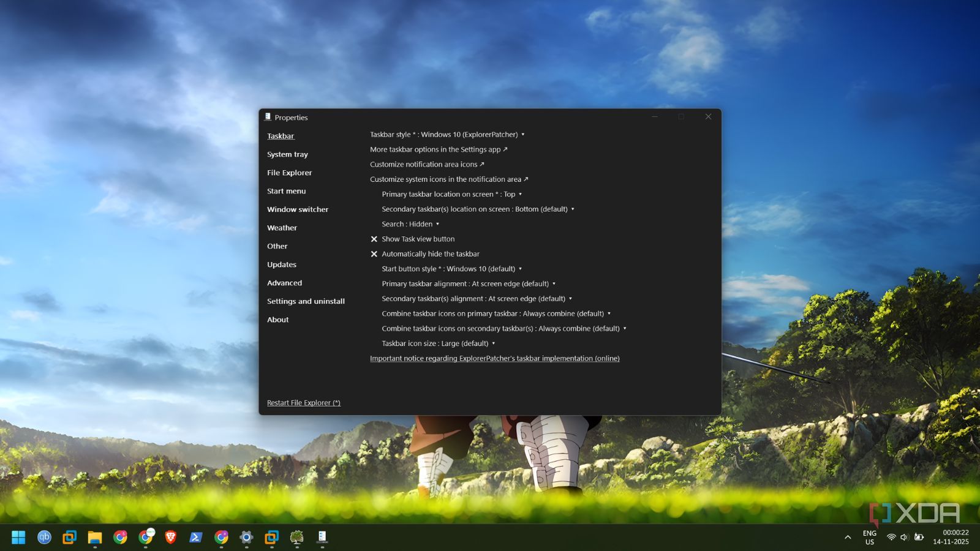Open the Windows Start button
980x551 pixels.
point(18,538)
